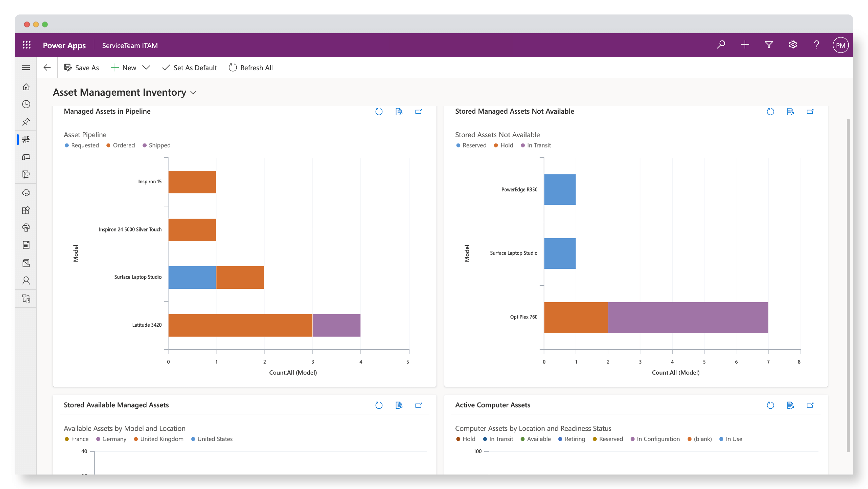Click the OptiPlex 760 Hold orange bar
The width and height of the screenshot is (868, 489).
tap(576, 317)
